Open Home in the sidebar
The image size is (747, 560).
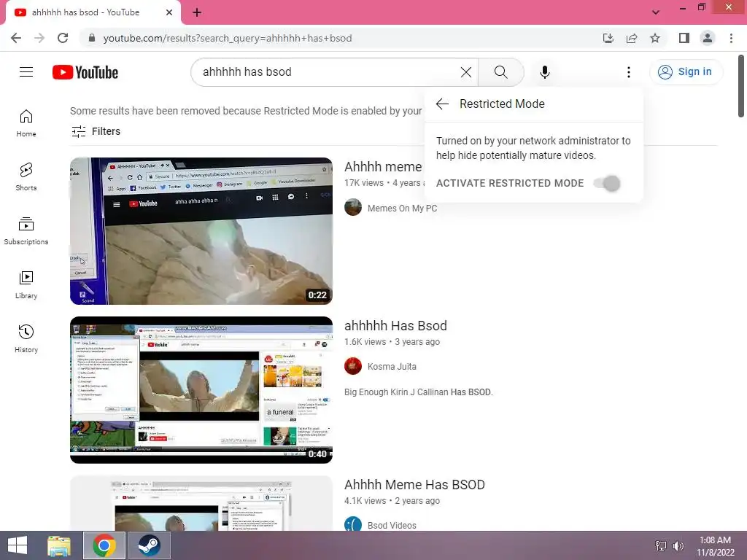coord(26,123)
